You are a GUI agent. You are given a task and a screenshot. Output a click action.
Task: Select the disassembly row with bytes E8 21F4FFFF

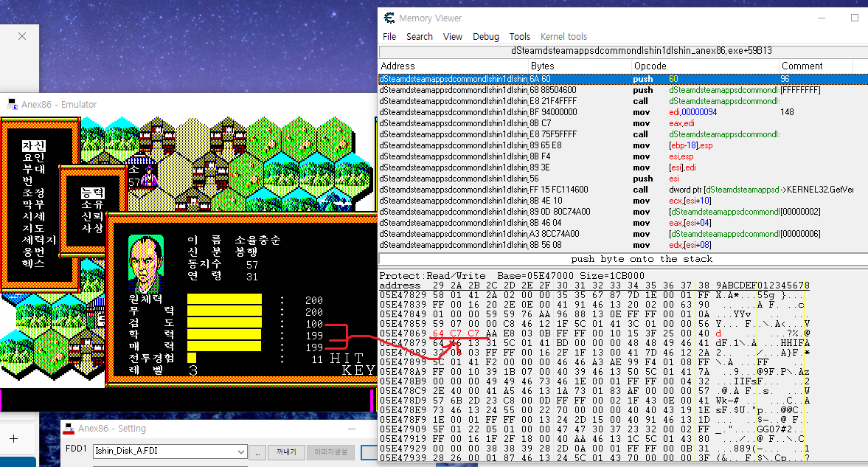623,101
